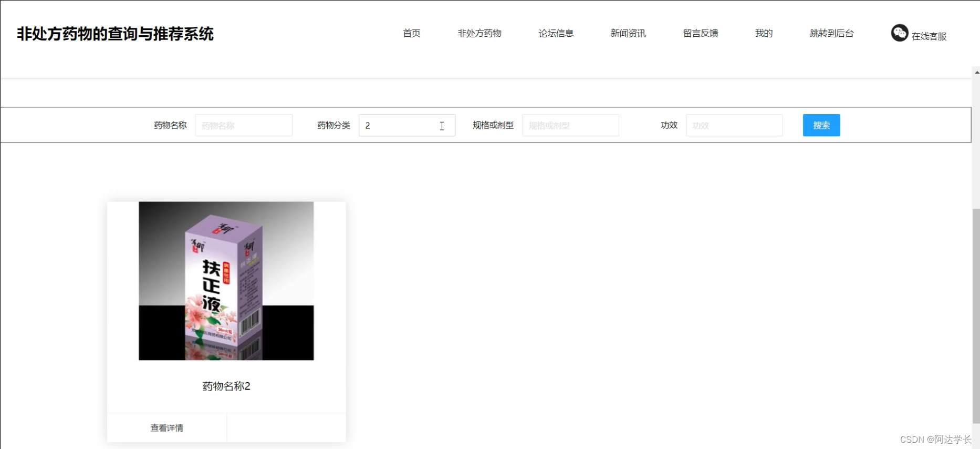This screenshot has width=980, height=449.
Task: Open the 留言反馈 feedback page
Action: tap(701, 33)
